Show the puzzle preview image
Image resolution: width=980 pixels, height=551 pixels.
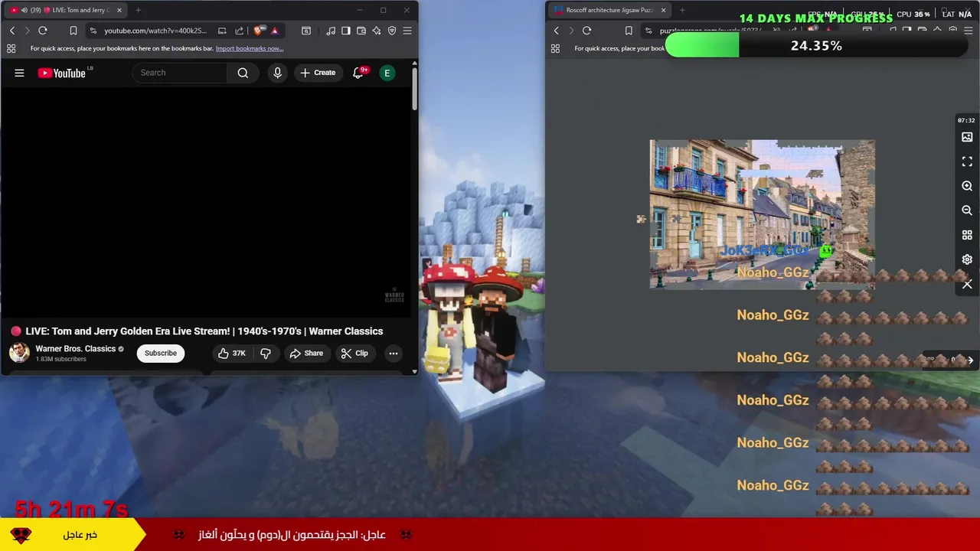[x=967, y=137]
